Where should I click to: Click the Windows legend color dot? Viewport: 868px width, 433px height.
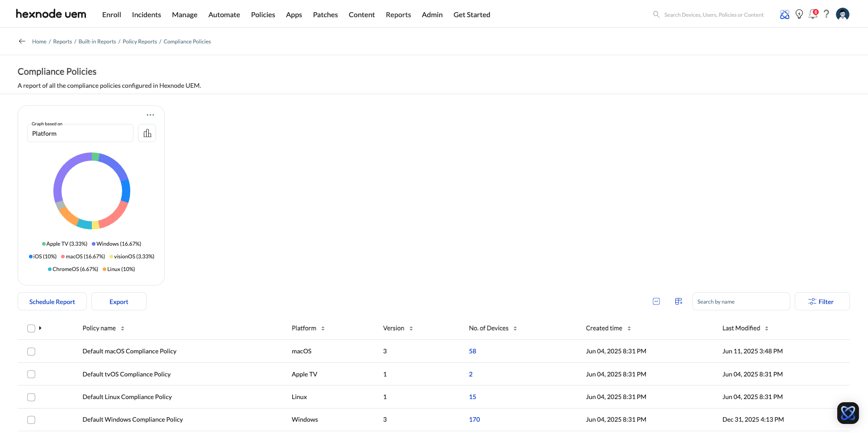94,244
